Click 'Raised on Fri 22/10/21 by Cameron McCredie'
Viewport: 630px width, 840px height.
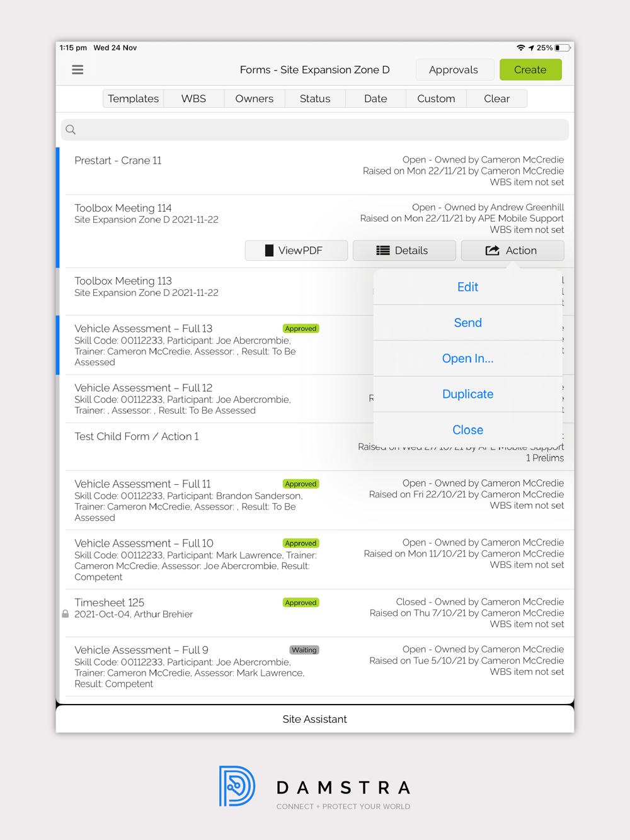(467, 495)
